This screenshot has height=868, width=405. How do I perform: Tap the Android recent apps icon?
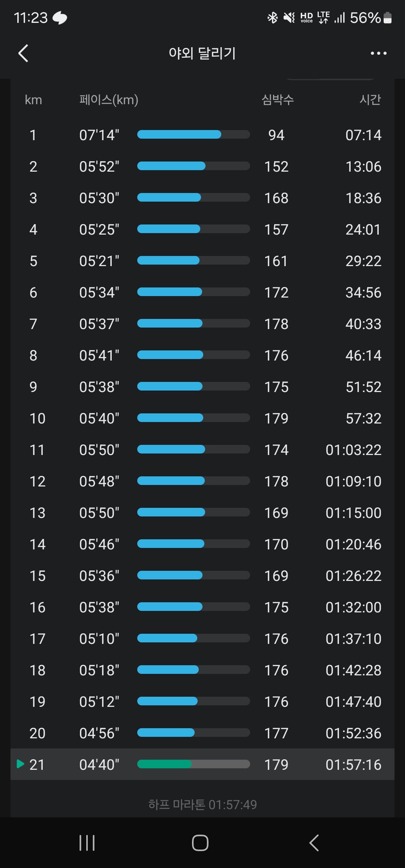[87, 843]
